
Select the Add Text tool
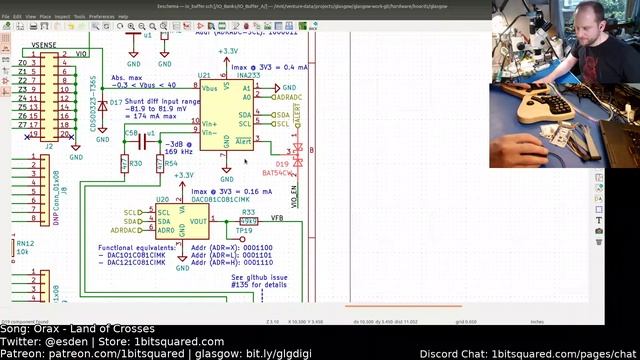[599, 220]
